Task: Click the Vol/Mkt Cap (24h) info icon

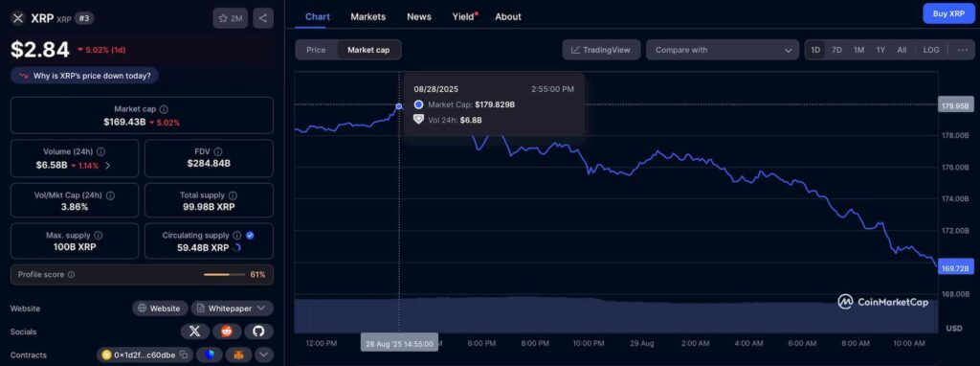Action: point(111,195)
